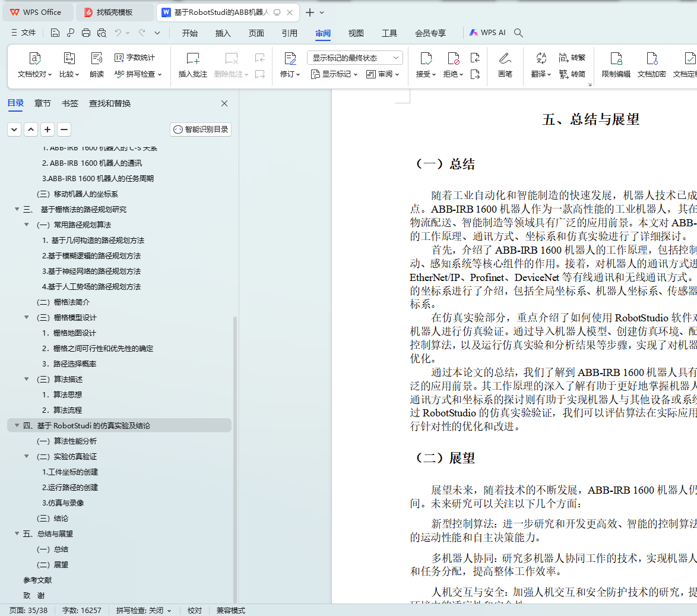Collapse the 五、总结与展望 section

17,533
